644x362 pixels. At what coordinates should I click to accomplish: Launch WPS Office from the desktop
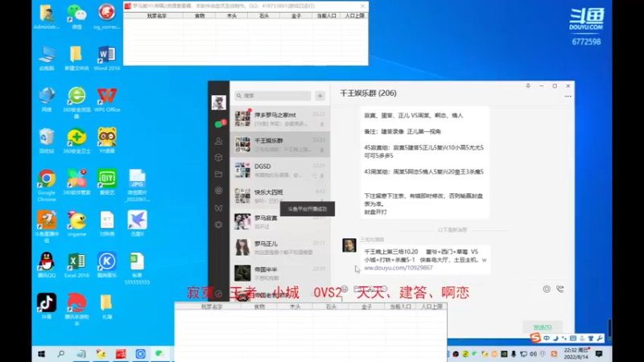tap(107, 99)
